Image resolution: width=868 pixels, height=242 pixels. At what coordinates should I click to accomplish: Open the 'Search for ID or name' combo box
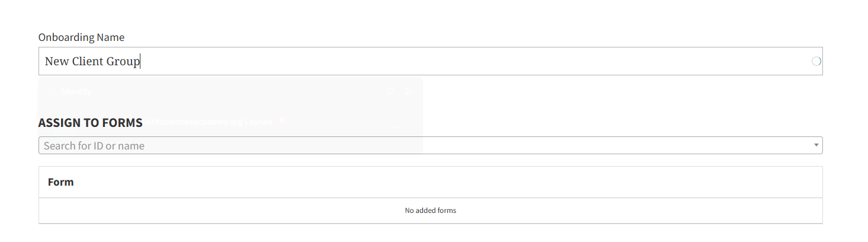coord(415,145)
